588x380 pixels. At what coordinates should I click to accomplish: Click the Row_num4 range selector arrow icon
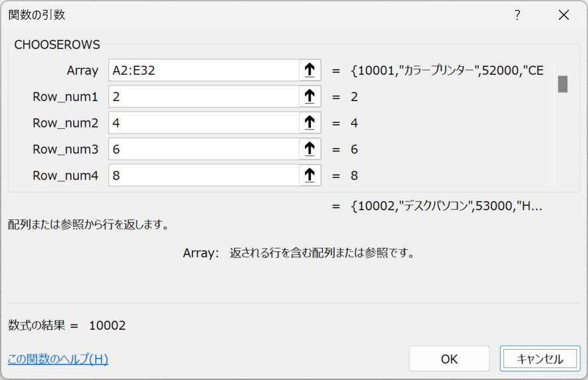pyautogui.click(x=309, y=176)
